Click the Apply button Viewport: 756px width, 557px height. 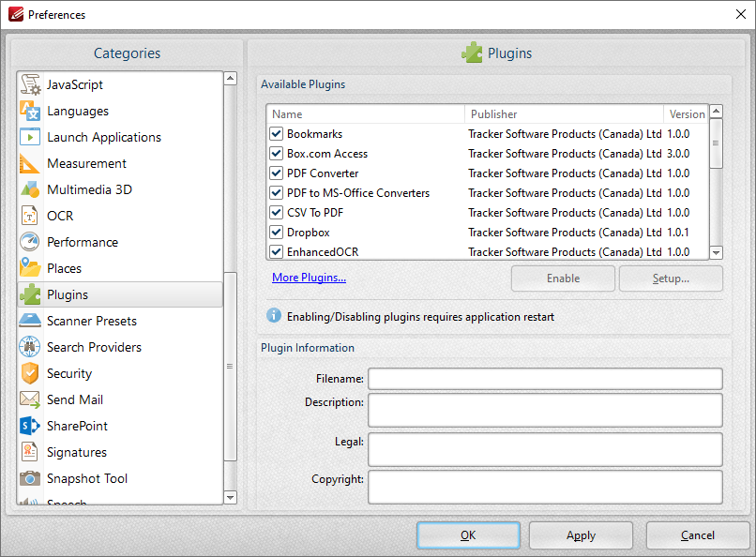(x=581, y=535)
